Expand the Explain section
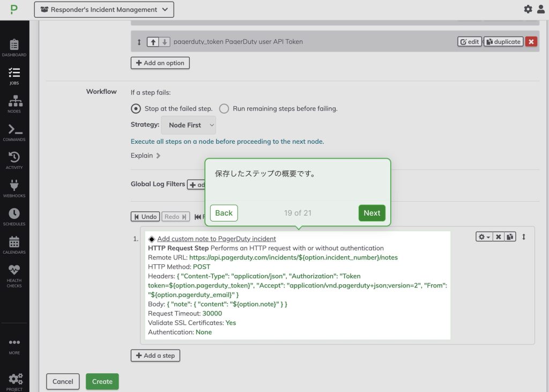 (x=145, y=156)
